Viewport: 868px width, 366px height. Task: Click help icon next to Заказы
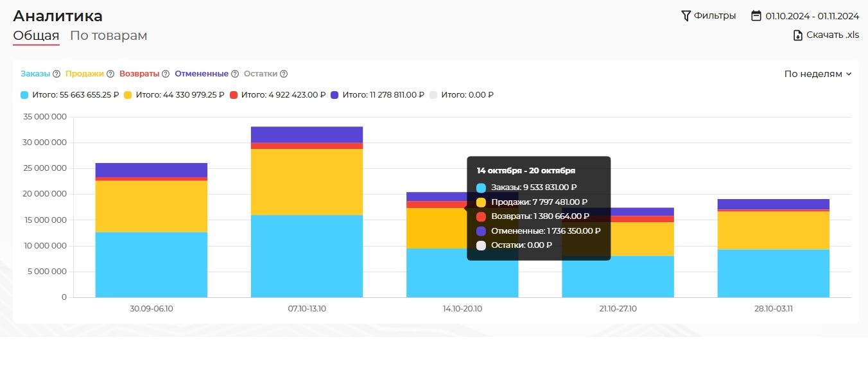point(56,74)
